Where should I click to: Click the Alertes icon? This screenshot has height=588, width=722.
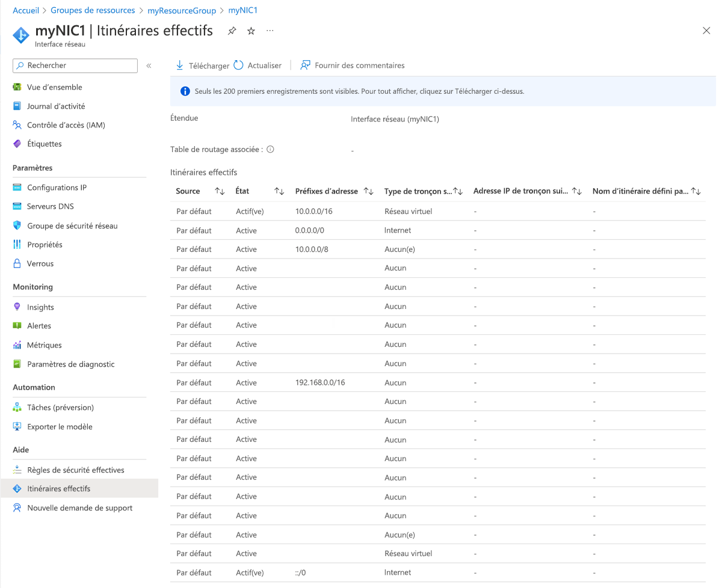pyautogui.click(x=17, y=326)
